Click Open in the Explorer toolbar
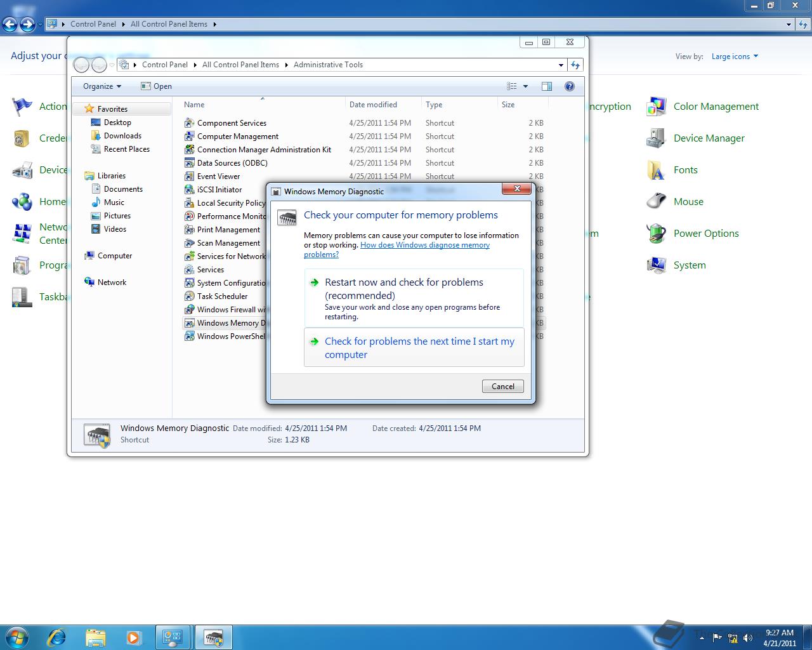 [x=156, y=86]
